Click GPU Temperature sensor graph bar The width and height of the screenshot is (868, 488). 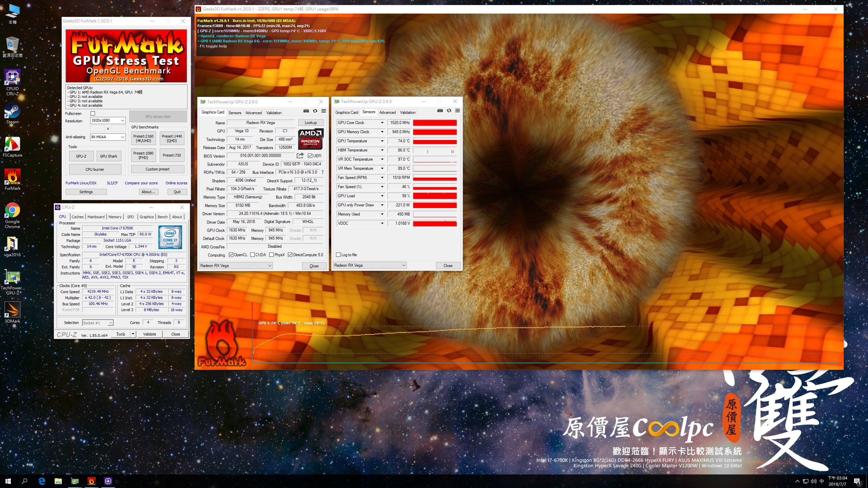[435, 141]
